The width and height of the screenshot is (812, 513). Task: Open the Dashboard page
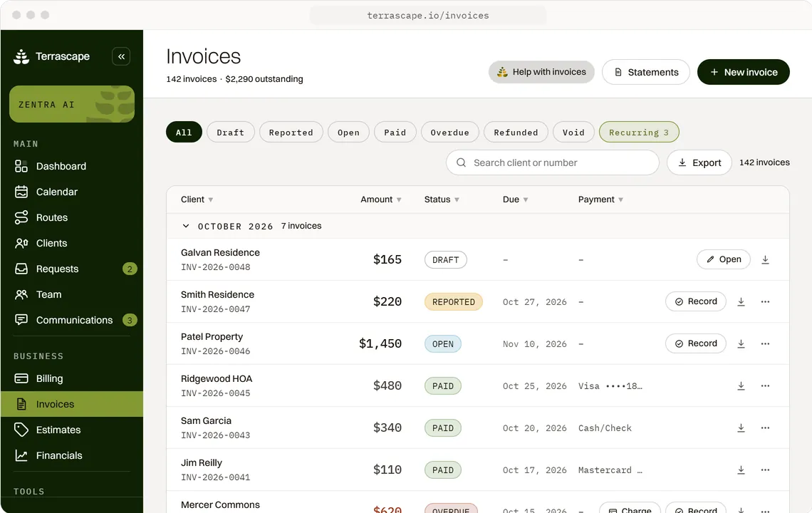coord(72,166)
